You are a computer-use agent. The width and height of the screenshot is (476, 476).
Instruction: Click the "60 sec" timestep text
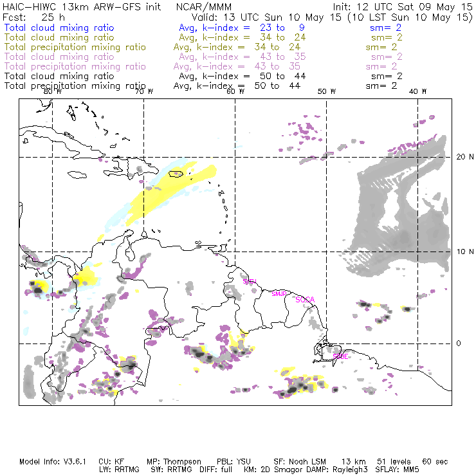435,462
